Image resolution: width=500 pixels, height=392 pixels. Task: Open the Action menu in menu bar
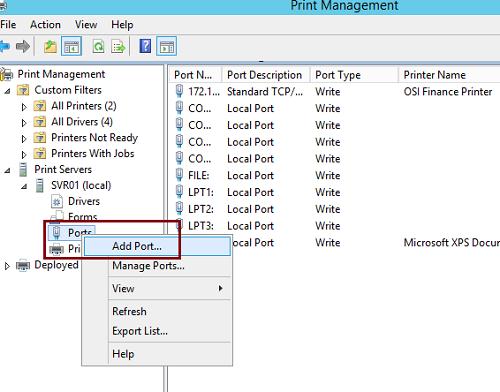(x=45, y=25)
